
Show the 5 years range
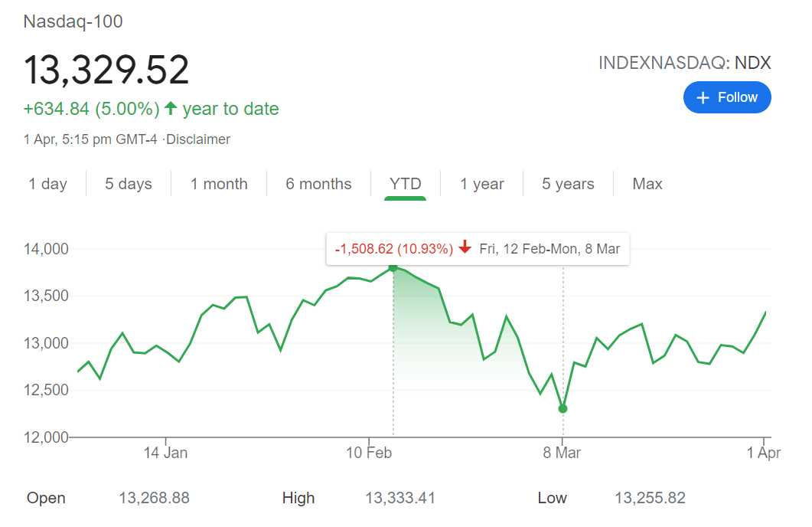[568, 184]
